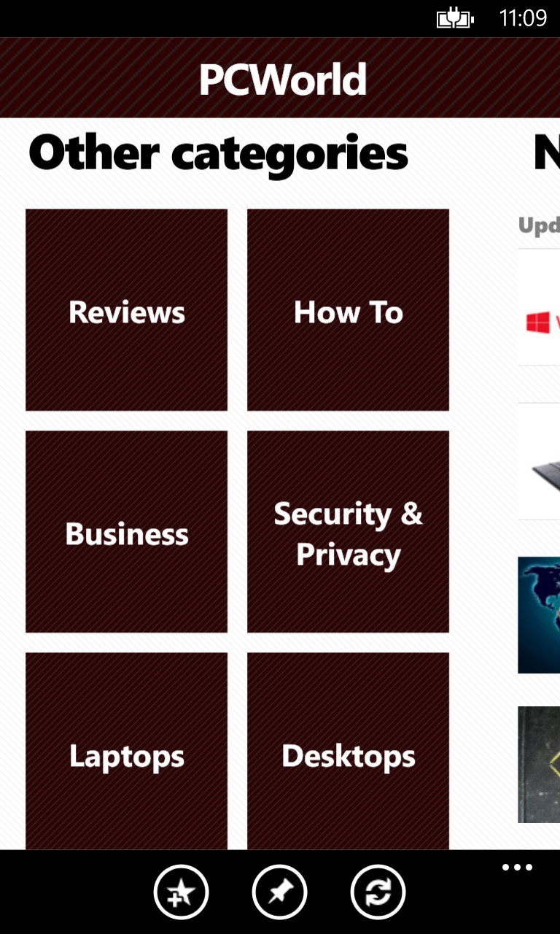Open the Reviews category tile
This screenshot has height=934, width=560.
tap(126, 310)
